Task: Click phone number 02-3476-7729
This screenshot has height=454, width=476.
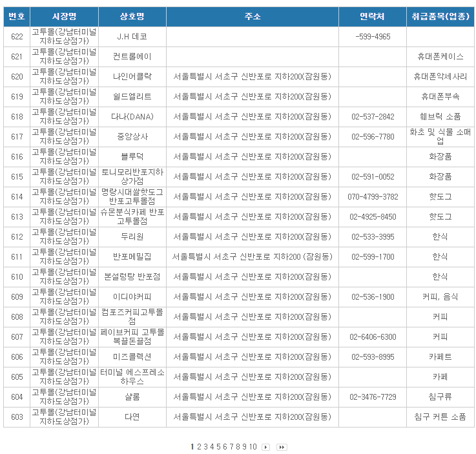Action: [x=373, y=398]
